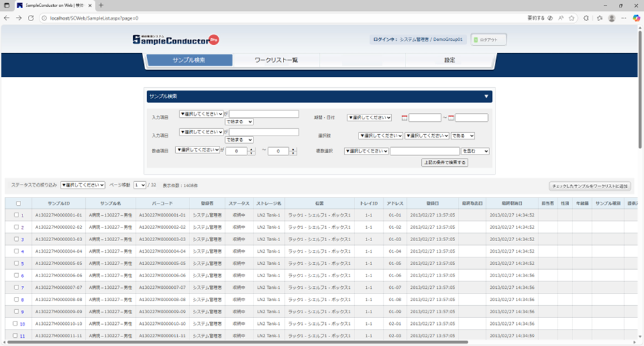The image size is (644, 346).
Task: Switch to the ワークリスト一覧 tab
Action: click(x=276, y=60)
